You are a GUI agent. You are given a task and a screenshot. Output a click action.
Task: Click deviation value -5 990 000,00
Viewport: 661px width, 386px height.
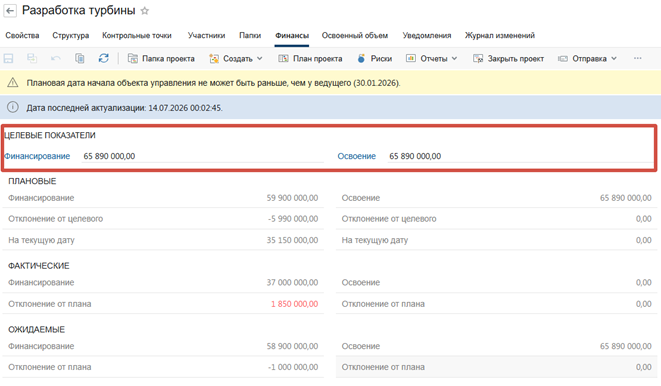click(x=293, y=219)
